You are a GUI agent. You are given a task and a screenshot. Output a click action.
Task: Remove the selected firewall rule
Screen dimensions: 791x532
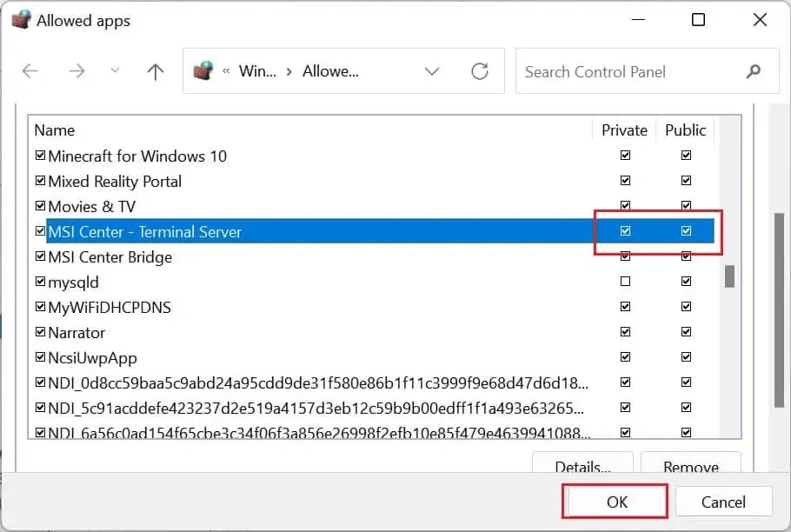point(691,466)
